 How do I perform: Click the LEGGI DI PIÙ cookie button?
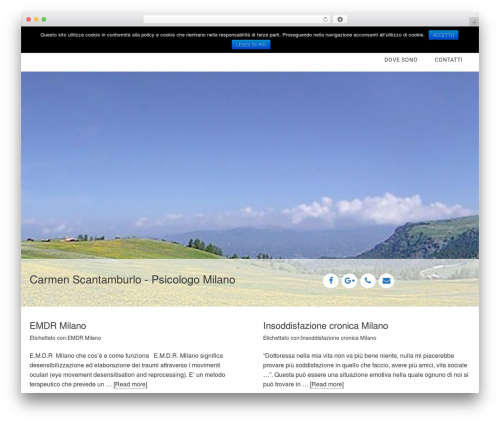(251, 45)
